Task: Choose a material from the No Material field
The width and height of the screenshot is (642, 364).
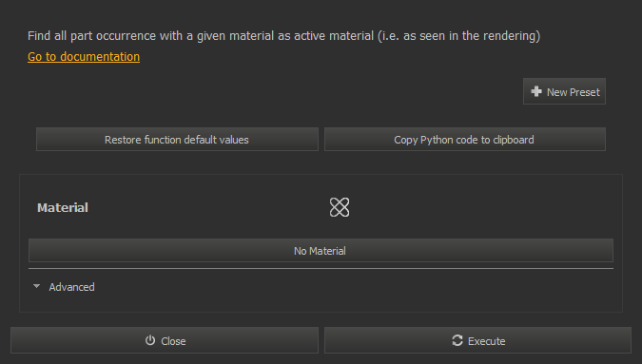Action: click(321, 250)
